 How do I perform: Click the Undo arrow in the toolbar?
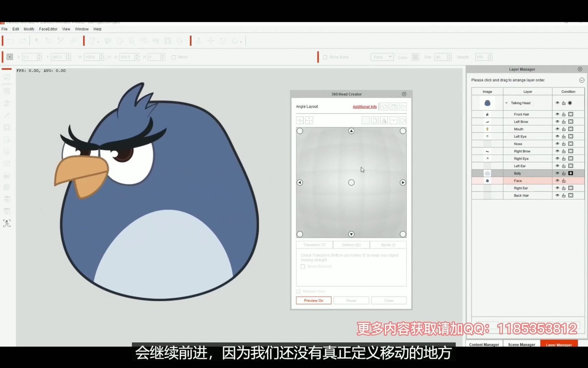tap(11, 41)
